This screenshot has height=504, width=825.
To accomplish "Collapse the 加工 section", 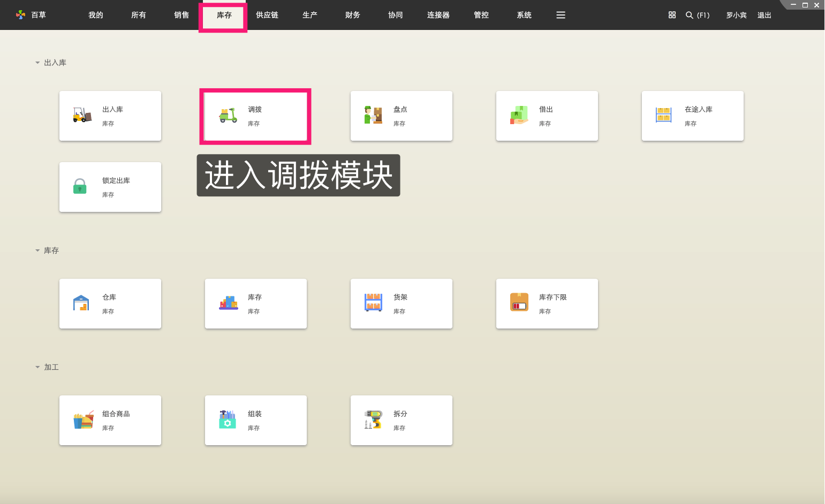I will tap(37, 367).
